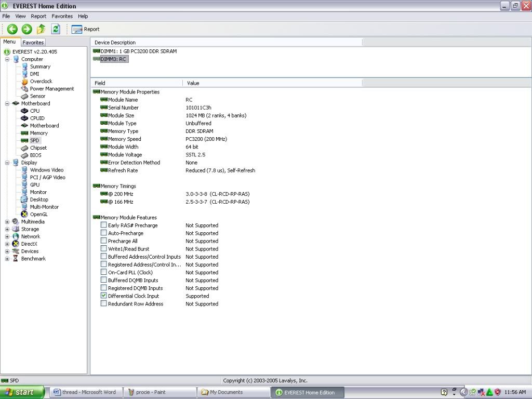Select the Multi-Monitor icon in tree

[x=24, y=207]
